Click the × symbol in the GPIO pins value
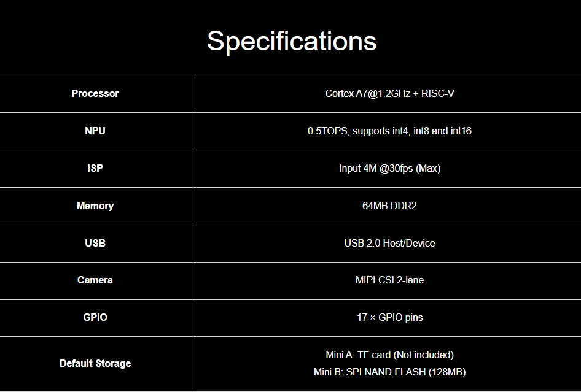This screenshot has width=581, height=392. 373,318
